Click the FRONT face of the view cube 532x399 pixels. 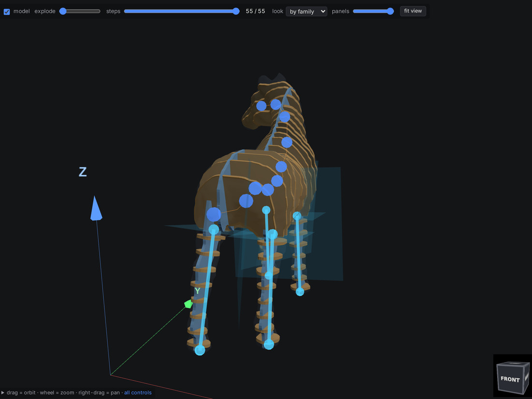point(510,379)
